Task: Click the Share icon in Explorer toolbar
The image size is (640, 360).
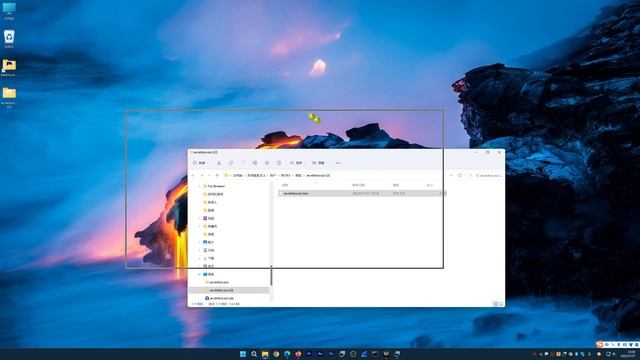Action: (x=267, y=163)
